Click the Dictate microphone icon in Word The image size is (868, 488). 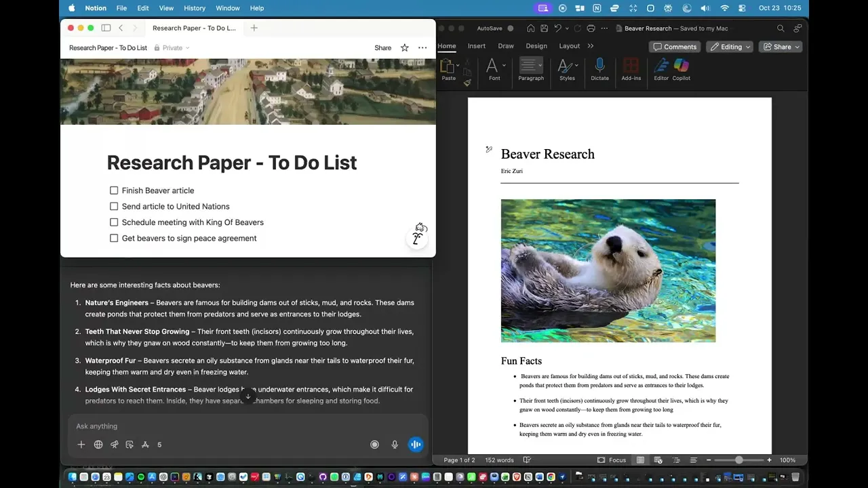pyautogui.click(x=599, y=66)
